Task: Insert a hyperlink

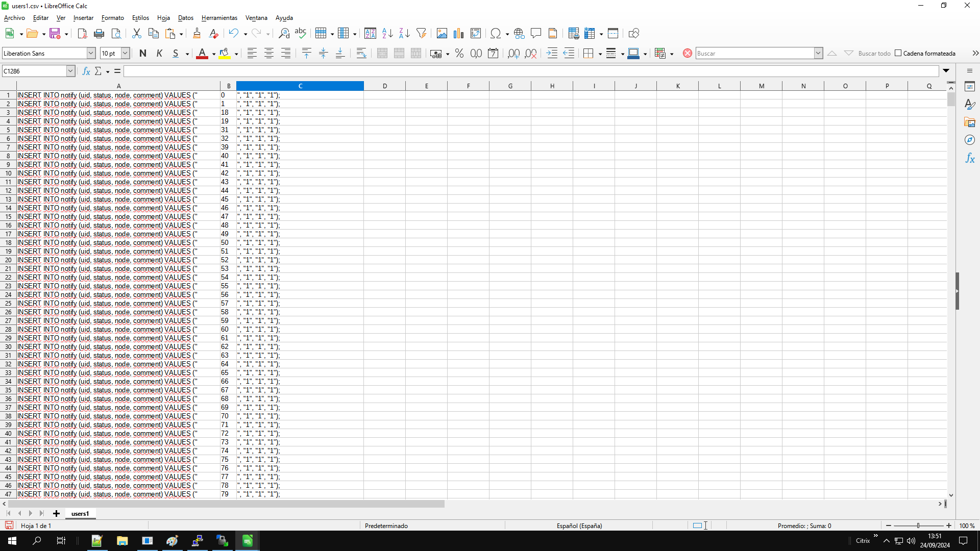Action: pos(519,34)
